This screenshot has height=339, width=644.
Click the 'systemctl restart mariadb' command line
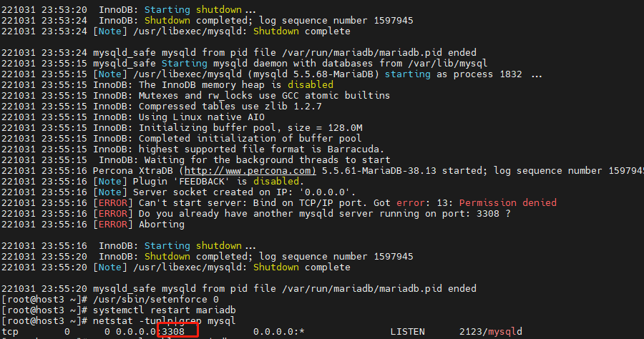point(165,310)
